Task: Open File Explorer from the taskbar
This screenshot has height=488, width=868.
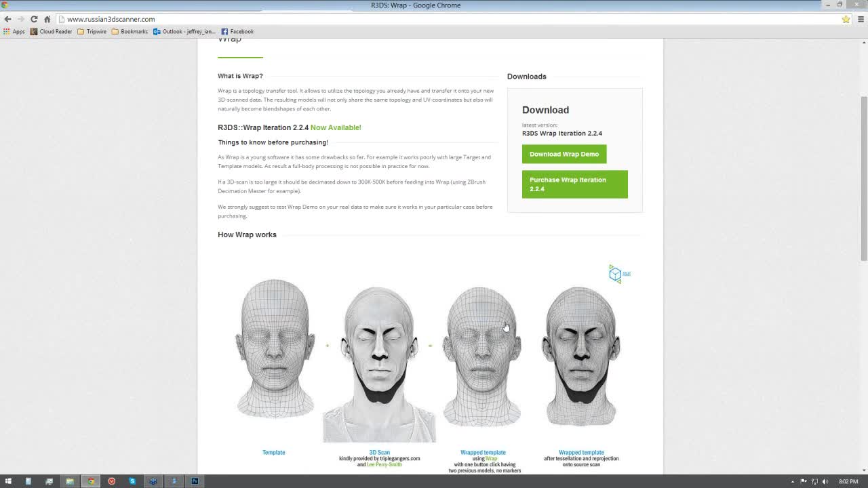Action: [70, 481]
